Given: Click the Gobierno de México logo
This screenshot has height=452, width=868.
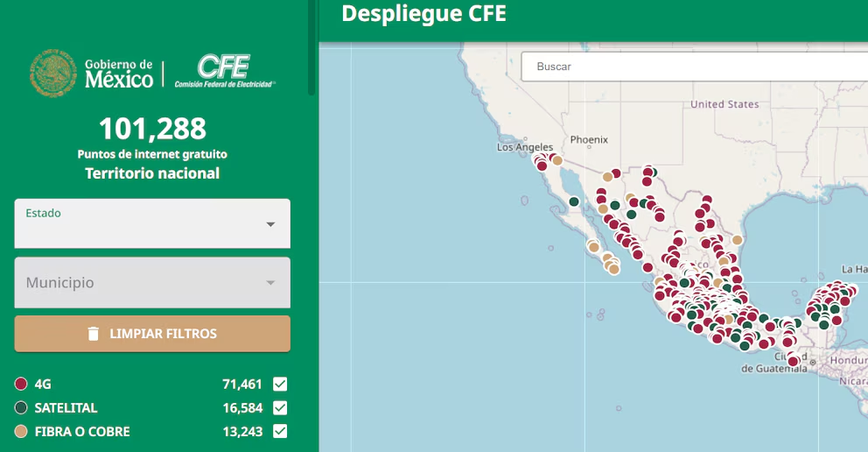Looking at the screenshot, I should click(x=92, y=73).
